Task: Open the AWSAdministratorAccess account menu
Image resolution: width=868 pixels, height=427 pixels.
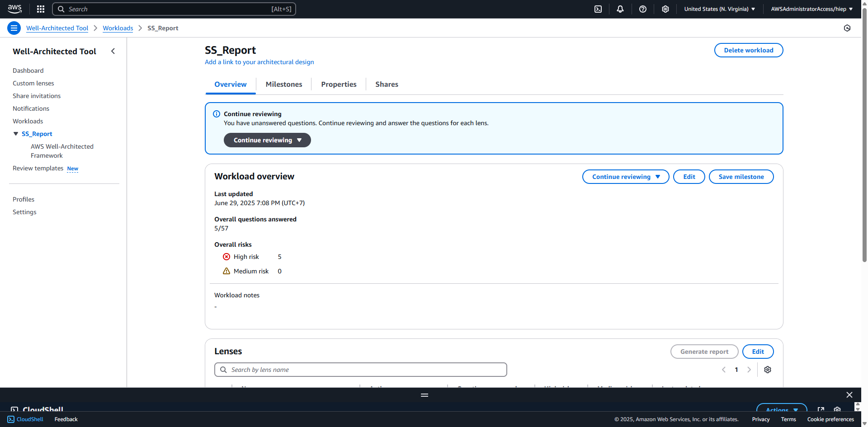Action: (x=811, y=9)
